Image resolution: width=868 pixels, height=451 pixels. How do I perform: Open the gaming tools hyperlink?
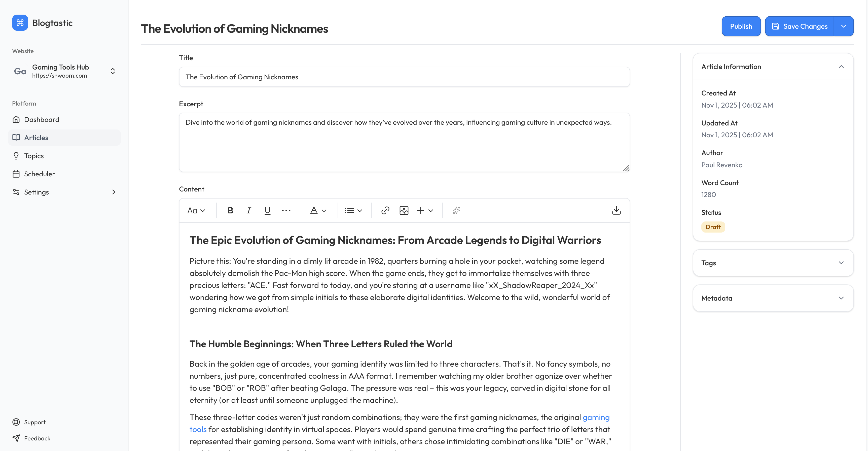(x=596, y=417)
